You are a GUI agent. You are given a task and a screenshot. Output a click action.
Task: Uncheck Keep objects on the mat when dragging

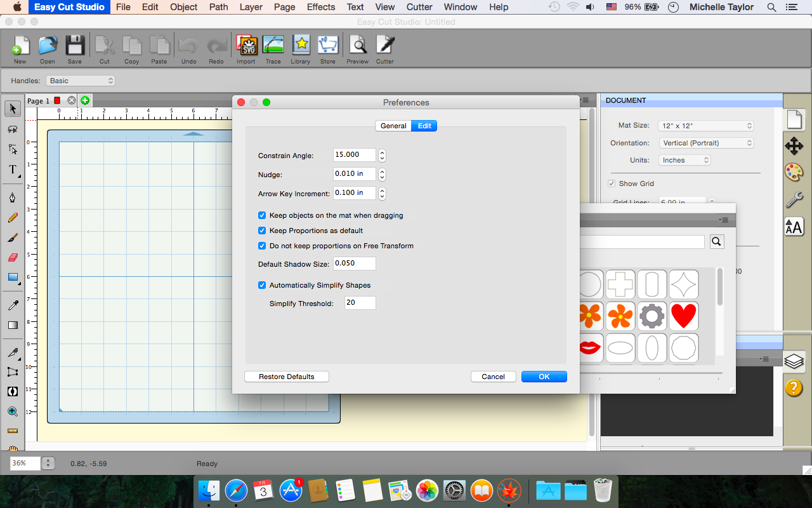pos(262,215)
